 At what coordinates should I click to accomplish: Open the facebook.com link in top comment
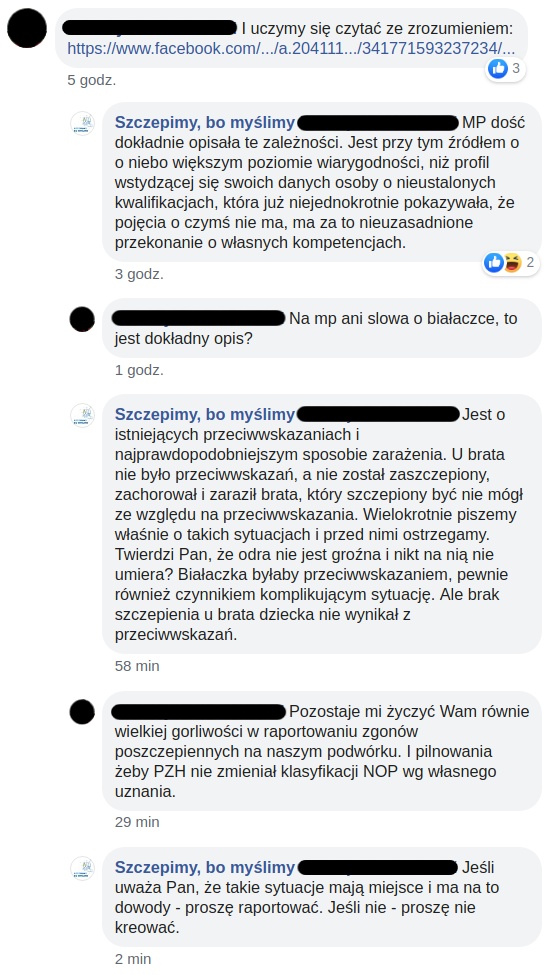291,48
